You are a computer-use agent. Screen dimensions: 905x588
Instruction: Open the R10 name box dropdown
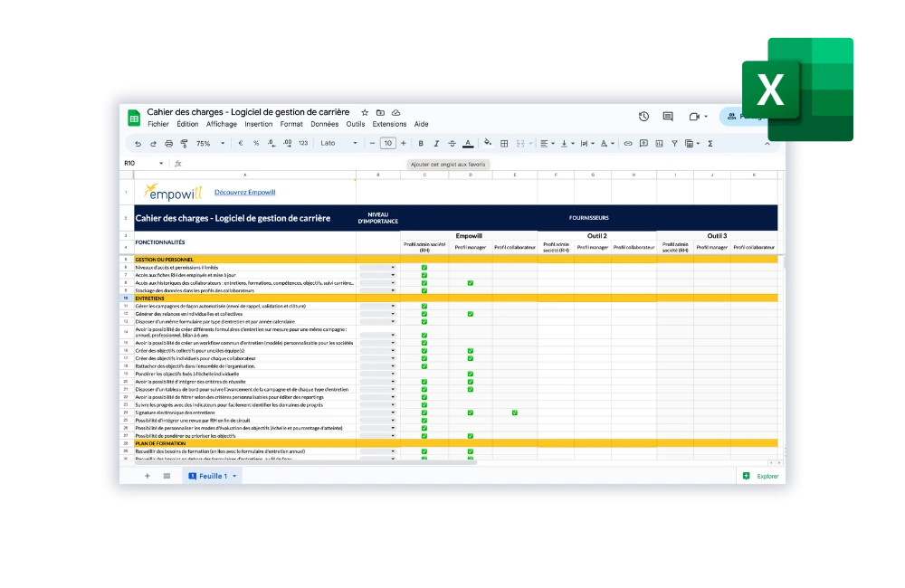(x=161, y=164)
